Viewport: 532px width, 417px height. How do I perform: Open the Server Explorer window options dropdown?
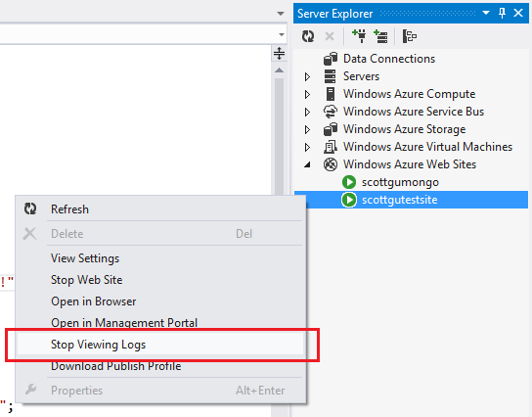pyautogui.click(x=486, y=13)
